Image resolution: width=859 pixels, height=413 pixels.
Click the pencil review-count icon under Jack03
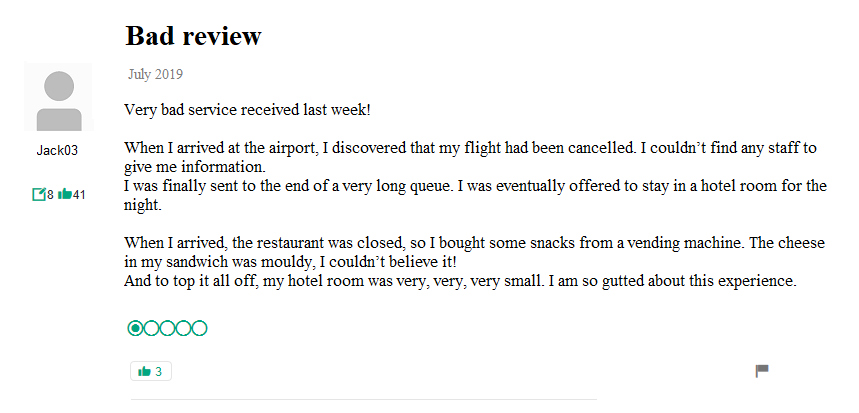(39, 194)
